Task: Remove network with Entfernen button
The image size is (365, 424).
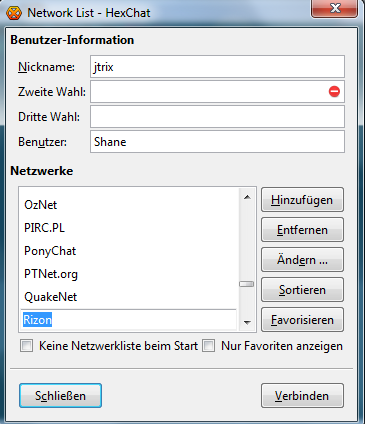Action: (302, 230)
